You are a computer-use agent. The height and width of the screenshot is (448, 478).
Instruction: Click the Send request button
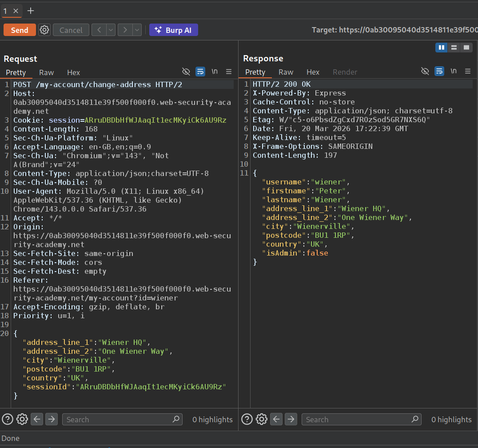pos(20,30)
